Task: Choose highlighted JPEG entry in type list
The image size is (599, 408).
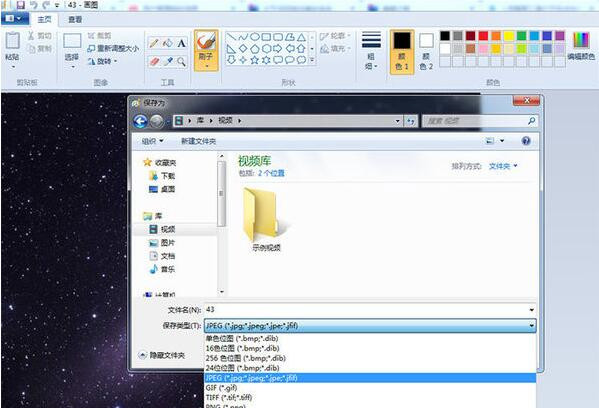Action: click(370, 378)
